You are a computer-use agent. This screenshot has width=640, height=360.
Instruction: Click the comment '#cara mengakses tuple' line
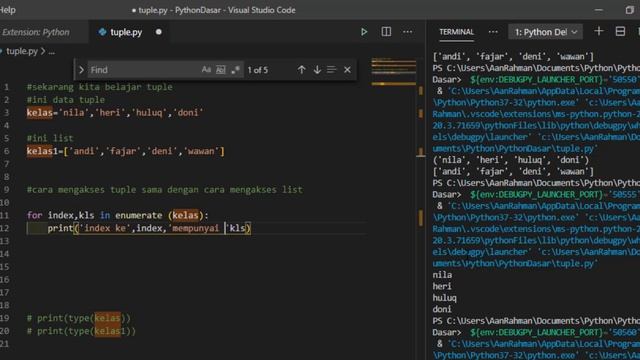click(165, 190)
